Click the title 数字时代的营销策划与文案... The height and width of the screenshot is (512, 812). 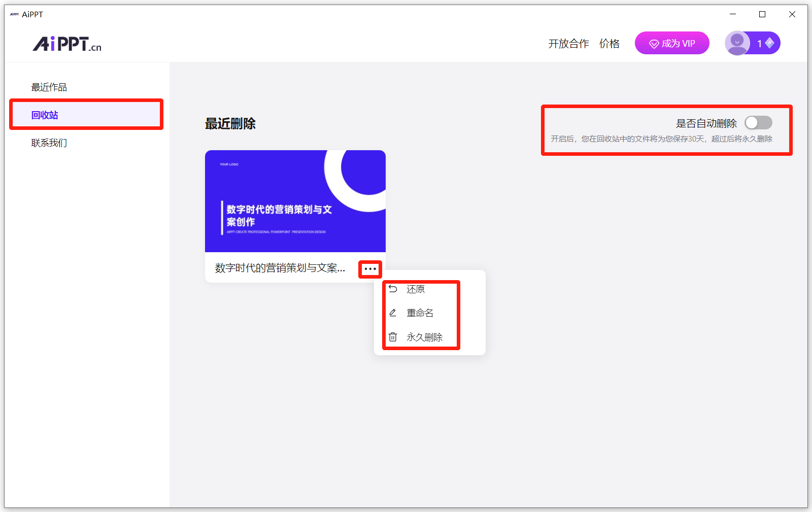[280, 268]
